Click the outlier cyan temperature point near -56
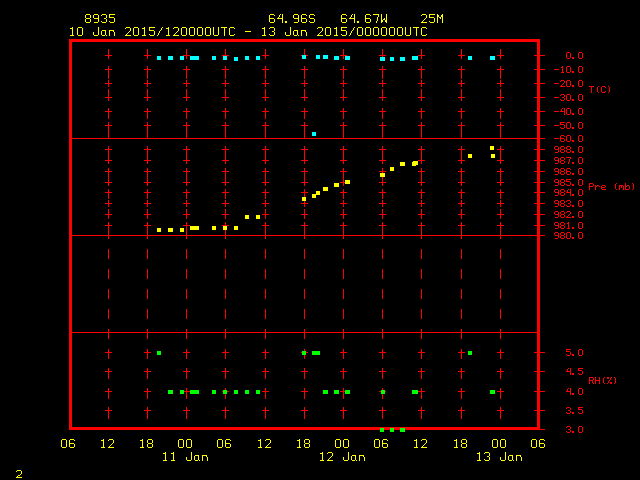 tap(314, 134)
